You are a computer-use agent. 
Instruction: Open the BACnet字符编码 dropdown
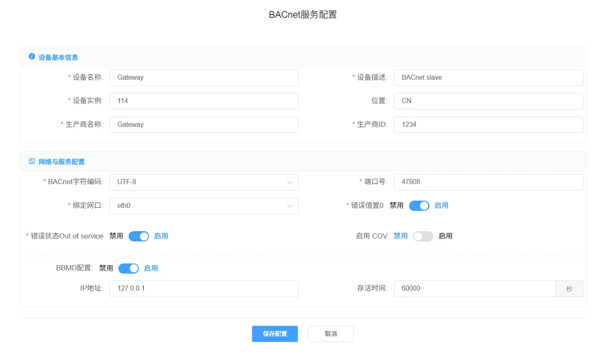click(204, 182)
